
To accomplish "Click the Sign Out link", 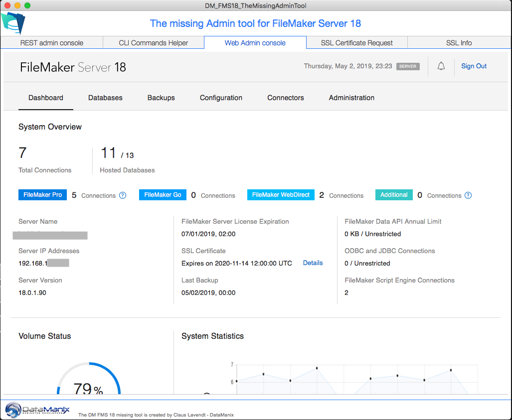I will [x=474, y=66].
